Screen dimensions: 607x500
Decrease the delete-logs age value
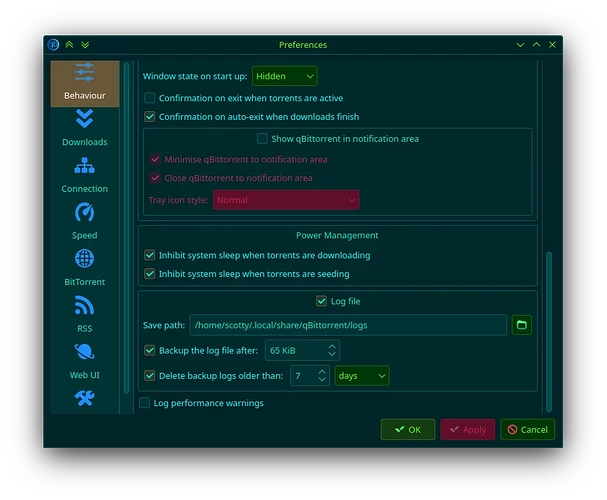pyautogui.click(x=322, y=380)
